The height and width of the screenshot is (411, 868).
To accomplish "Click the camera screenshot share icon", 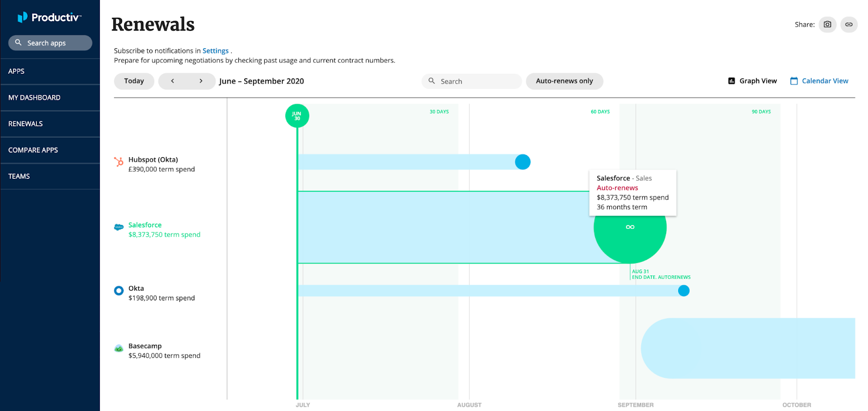I will point(827,24).
